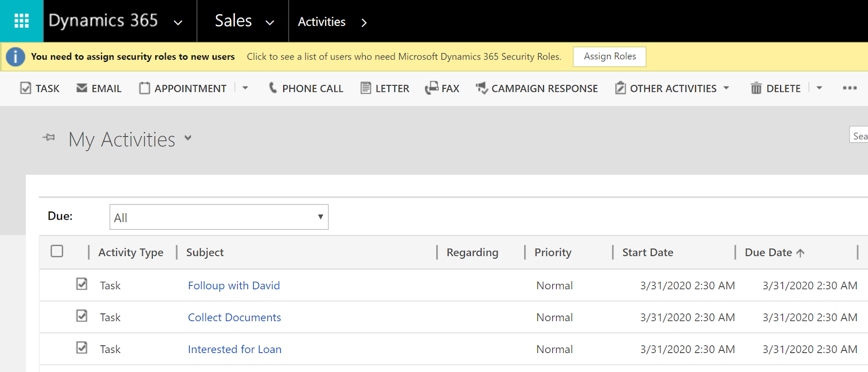The height and width of the screenshot is (372, 868).
Task: Click the info icon in yellow banner
Action: 15,56
